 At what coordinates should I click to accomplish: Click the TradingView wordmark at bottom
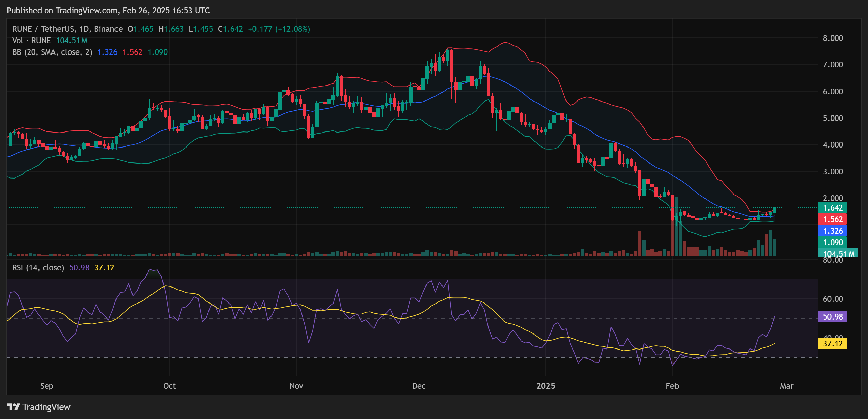(x=46, y=407)
